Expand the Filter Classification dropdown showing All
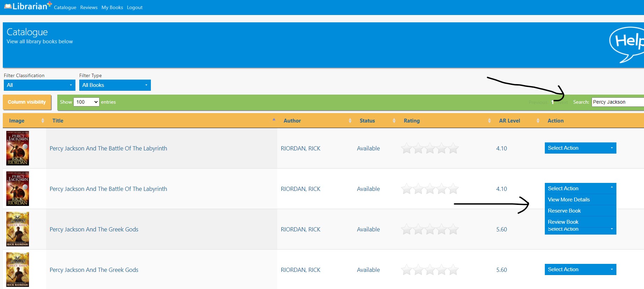Viewport: 644px width, 289px height. pyautogui.click(x=39, y=85)
